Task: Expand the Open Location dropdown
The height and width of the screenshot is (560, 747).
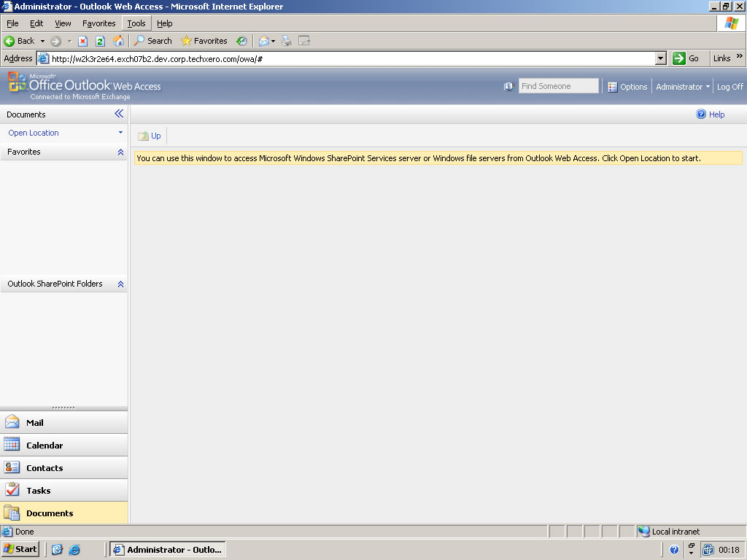Action: click(120, 133)
